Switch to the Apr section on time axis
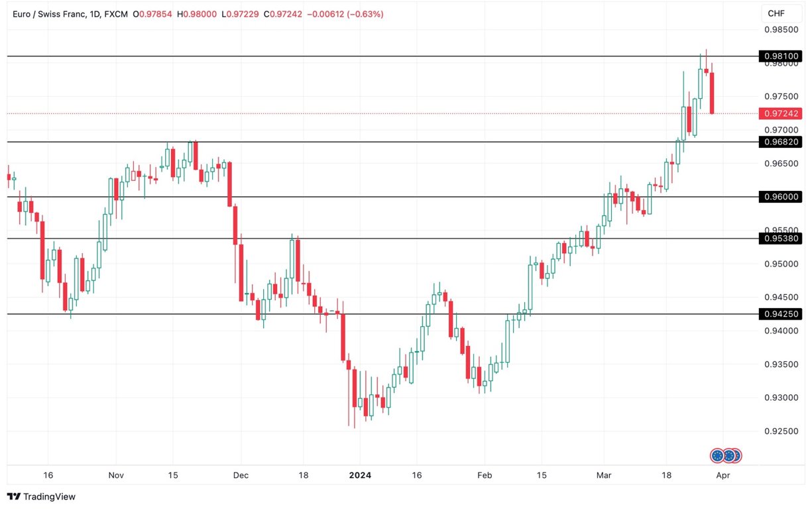 click(x=723, y=475)
